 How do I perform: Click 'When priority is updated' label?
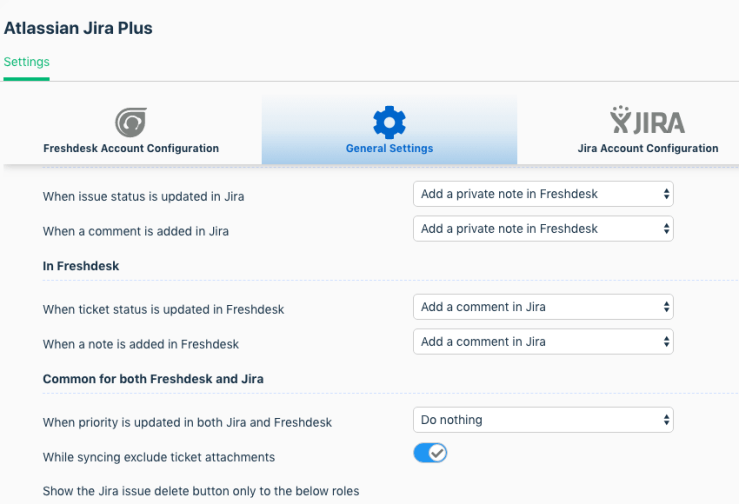click(x=187, y=422)
